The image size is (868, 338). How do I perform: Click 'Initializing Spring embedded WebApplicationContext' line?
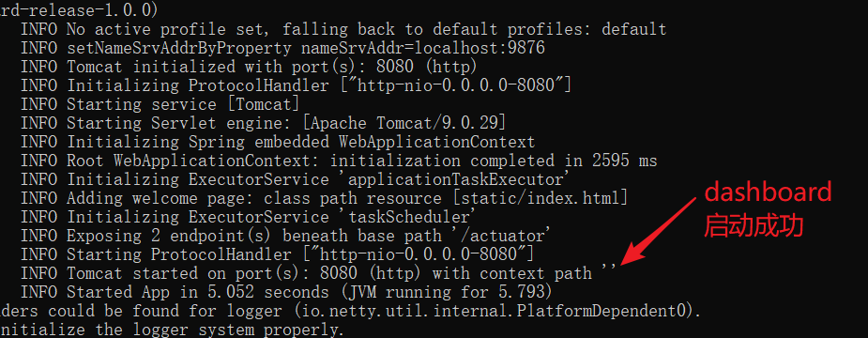coord(278,142)
